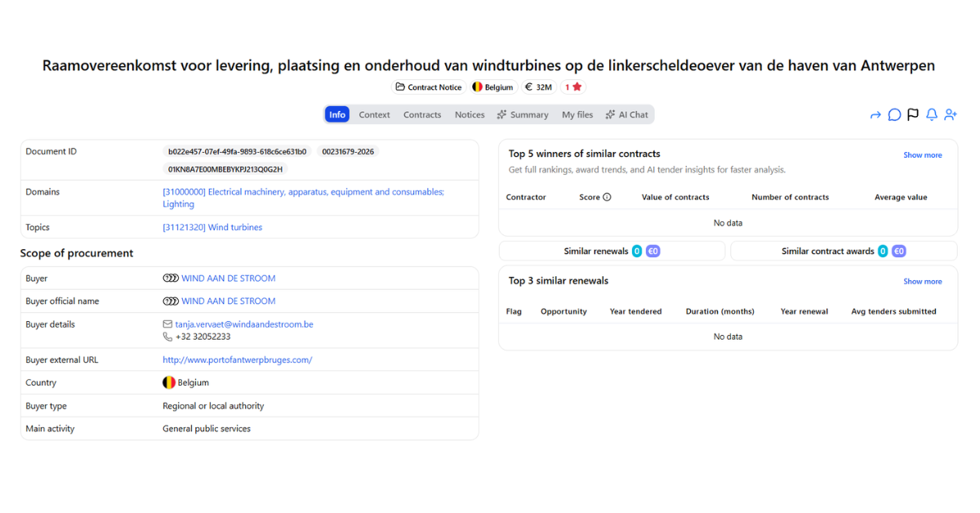Open the Wind turbines topic link
The height and width of the screenshot is (513, 980).
point(212,228)
